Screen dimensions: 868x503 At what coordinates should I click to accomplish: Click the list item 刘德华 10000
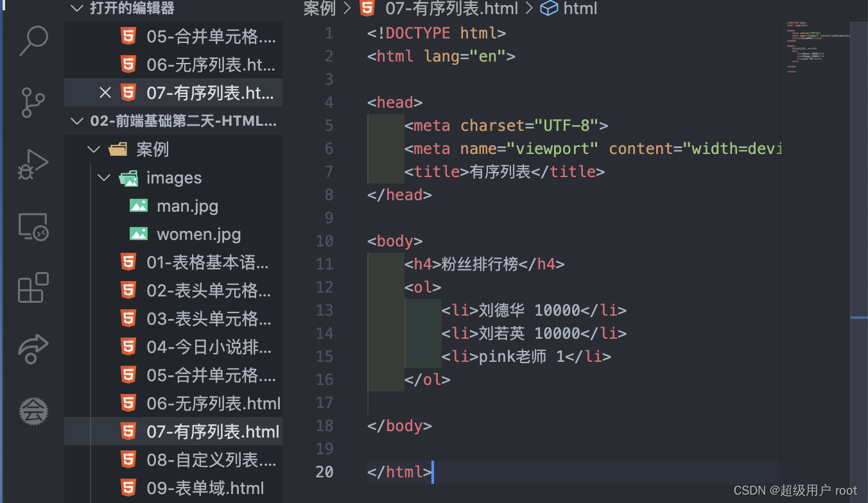point(530,310)
